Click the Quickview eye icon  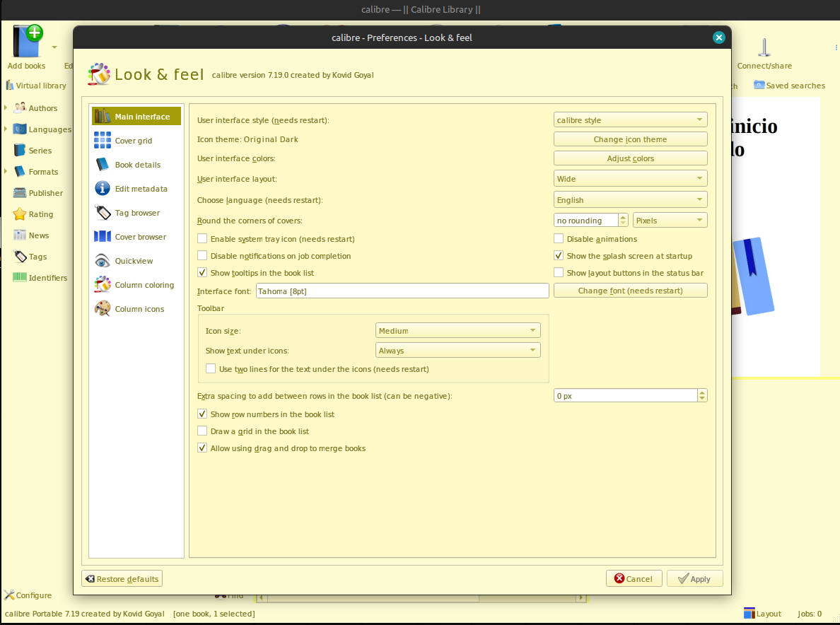tap(103, 261)
